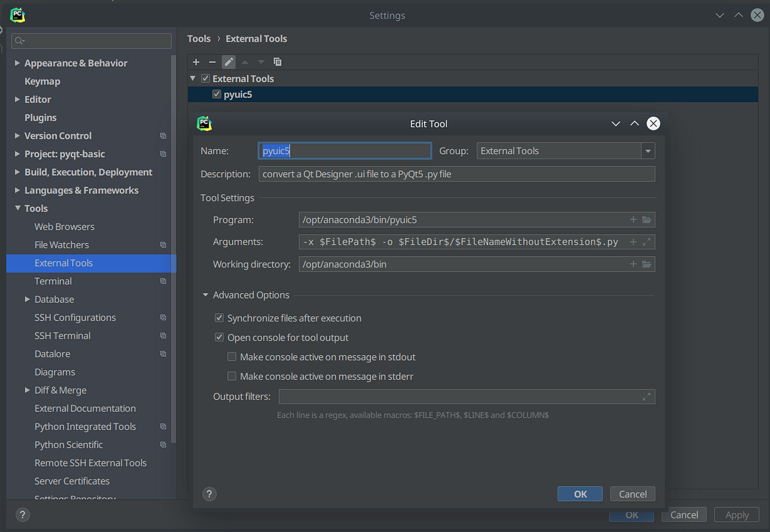
Task: Add a new external tool with plus icon
Action: (196, 62)
